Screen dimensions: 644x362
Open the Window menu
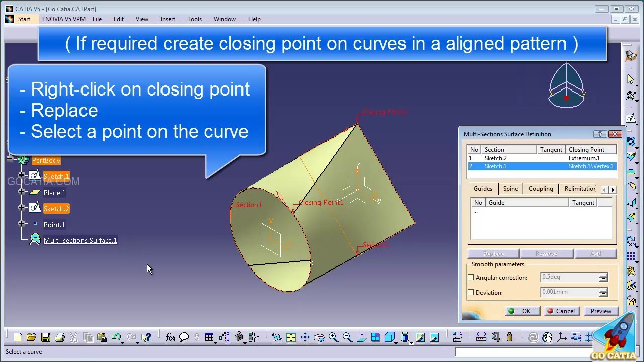pyautogui.click(x=224, y=19)
